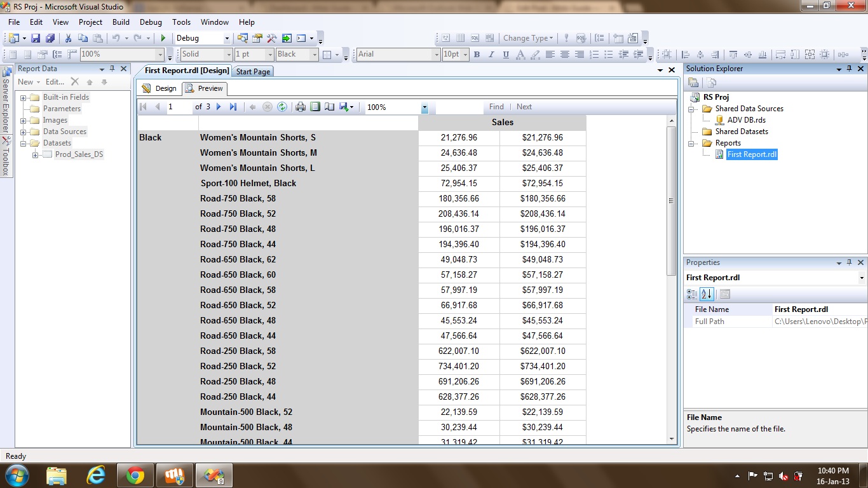The height and width of the screenshot is (488, 868).
Task: Go to next page of report
Action: point(219,107)
